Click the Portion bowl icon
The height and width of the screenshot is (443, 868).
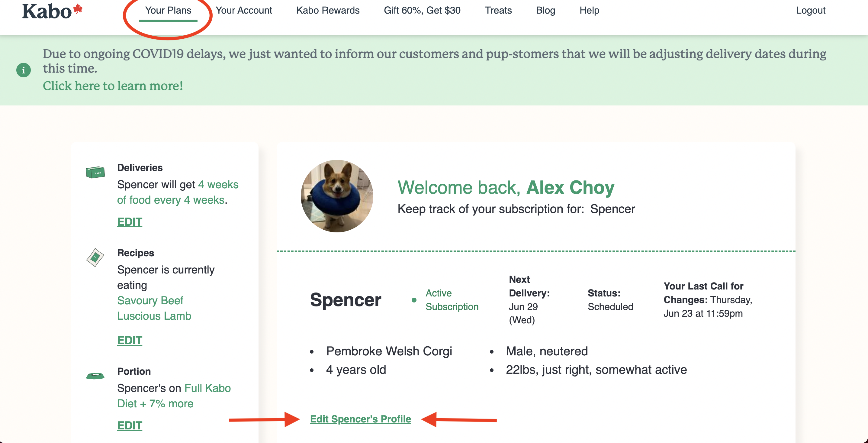95,376
